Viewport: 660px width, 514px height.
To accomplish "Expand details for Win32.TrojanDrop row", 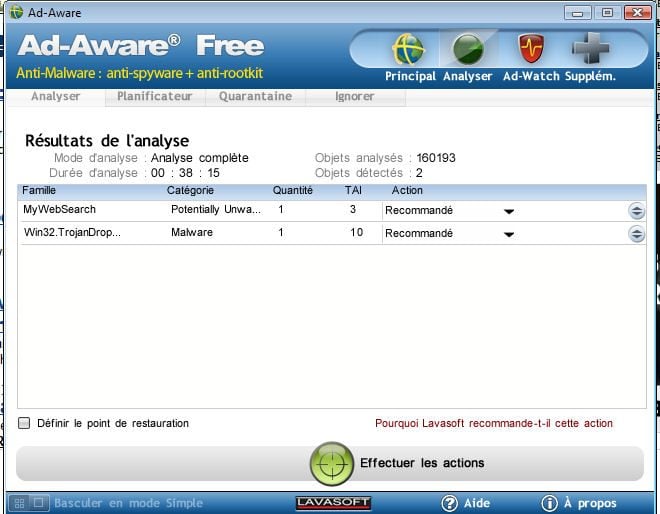I will (636, 233).
